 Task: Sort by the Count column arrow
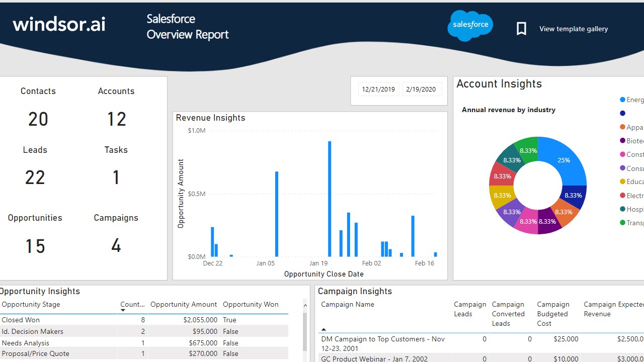point(123,310)
